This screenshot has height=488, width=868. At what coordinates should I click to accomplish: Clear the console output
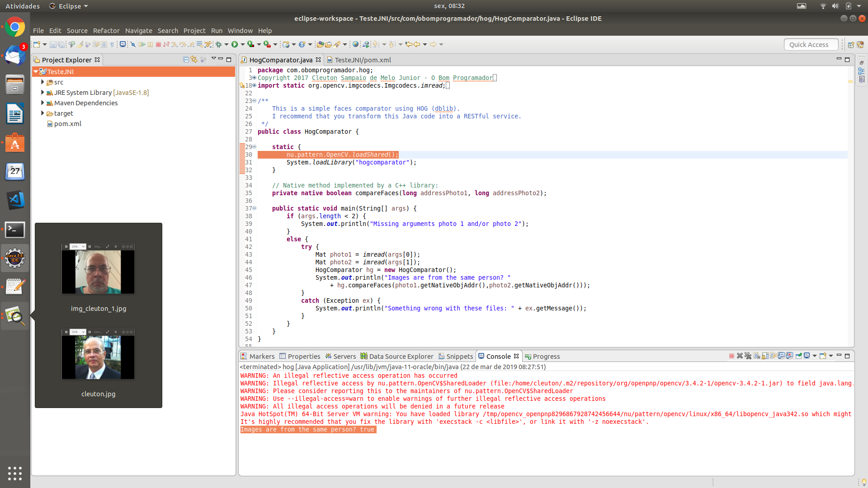pos(757,356)
